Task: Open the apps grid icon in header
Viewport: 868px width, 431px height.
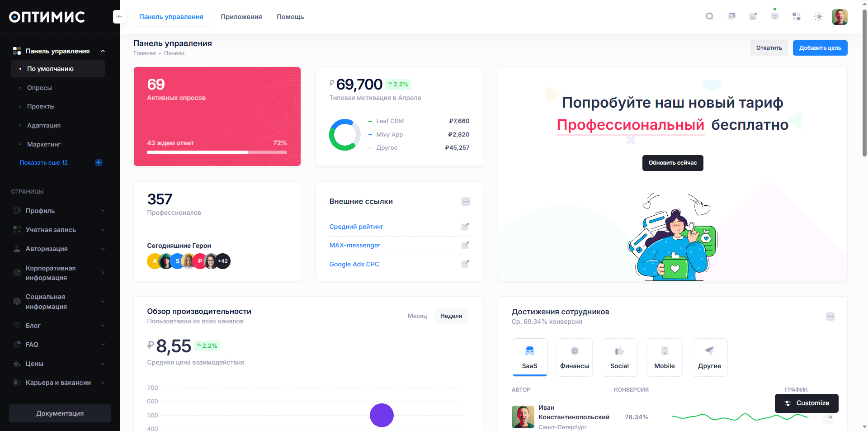Action: point(796,17)
